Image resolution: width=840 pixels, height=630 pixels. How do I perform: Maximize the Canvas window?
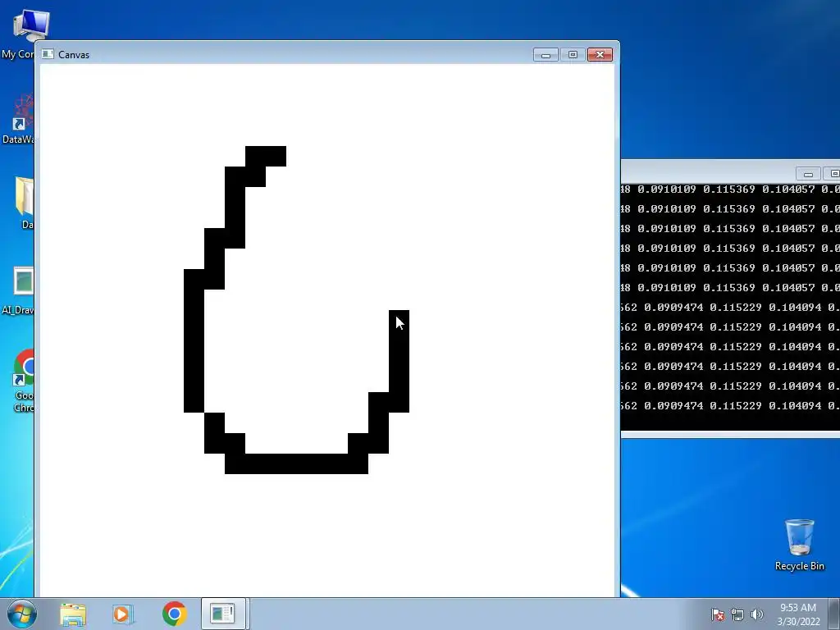[573, 55]
